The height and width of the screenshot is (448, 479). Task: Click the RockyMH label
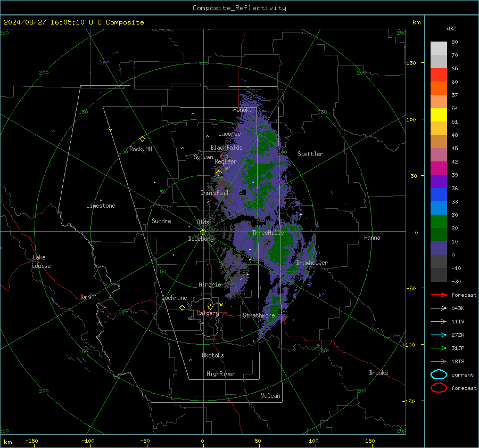[x=141, y=149]
